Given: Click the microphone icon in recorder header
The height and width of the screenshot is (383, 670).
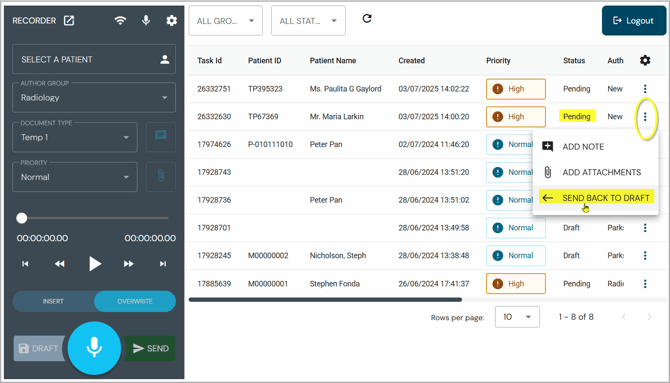Looking at the screenshot, I should (x=146, y=21).
